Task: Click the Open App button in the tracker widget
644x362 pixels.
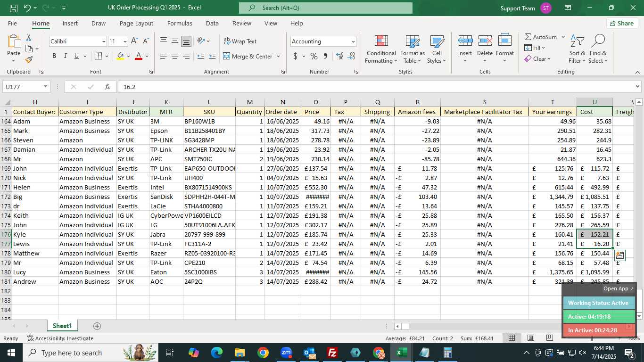Action: pos(619,288)
